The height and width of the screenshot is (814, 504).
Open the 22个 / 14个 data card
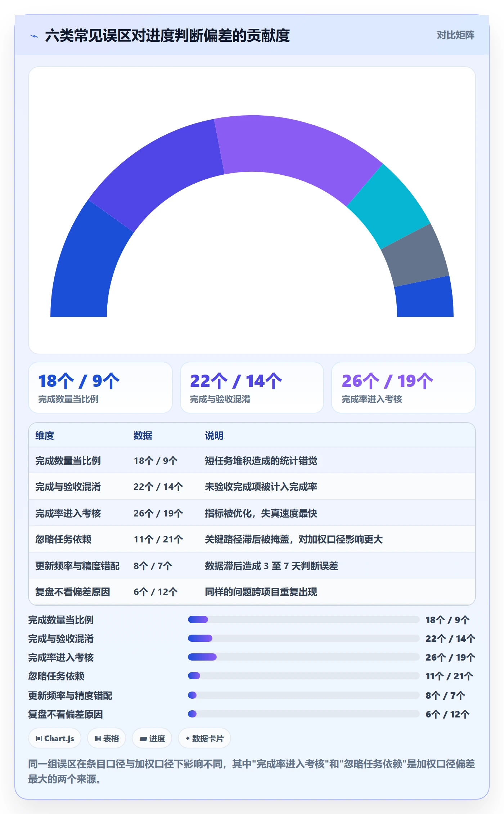[252, 388]
